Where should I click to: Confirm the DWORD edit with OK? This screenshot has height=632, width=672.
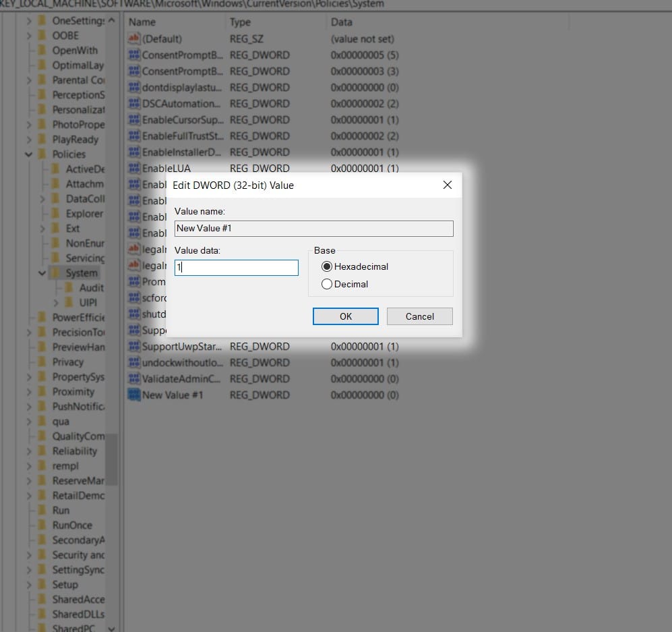(345, 316)
